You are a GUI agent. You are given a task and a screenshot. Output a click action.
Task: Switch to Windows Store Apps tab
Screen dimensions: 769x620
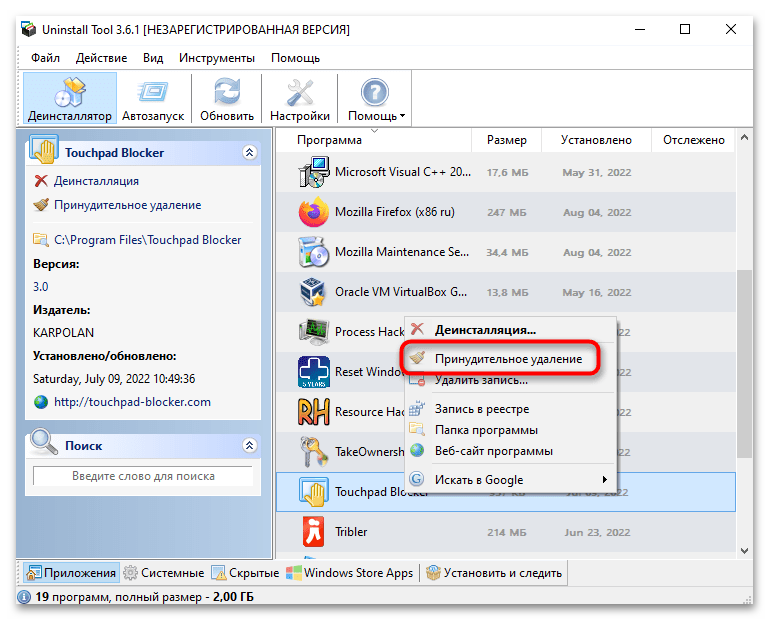(x=350, y=573)
